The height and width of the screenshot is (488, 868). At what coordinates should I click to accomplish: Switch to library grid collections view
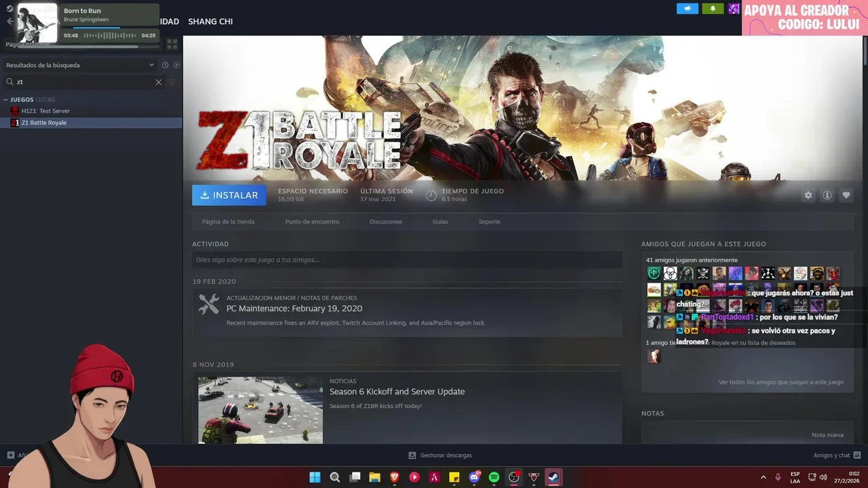[172, 44]
